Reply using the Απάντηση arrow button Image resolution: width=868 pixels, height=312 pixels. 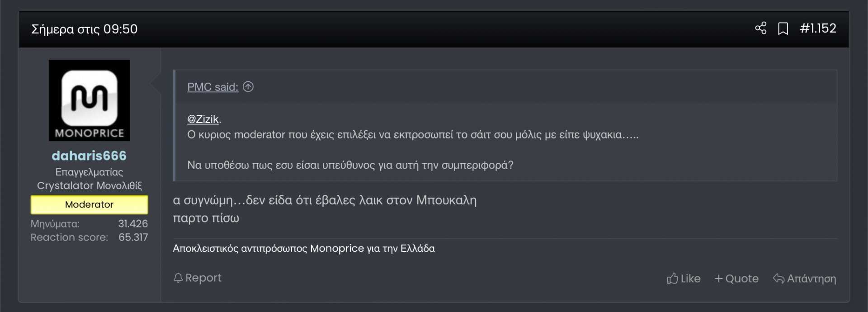click(x=804, y=279)
